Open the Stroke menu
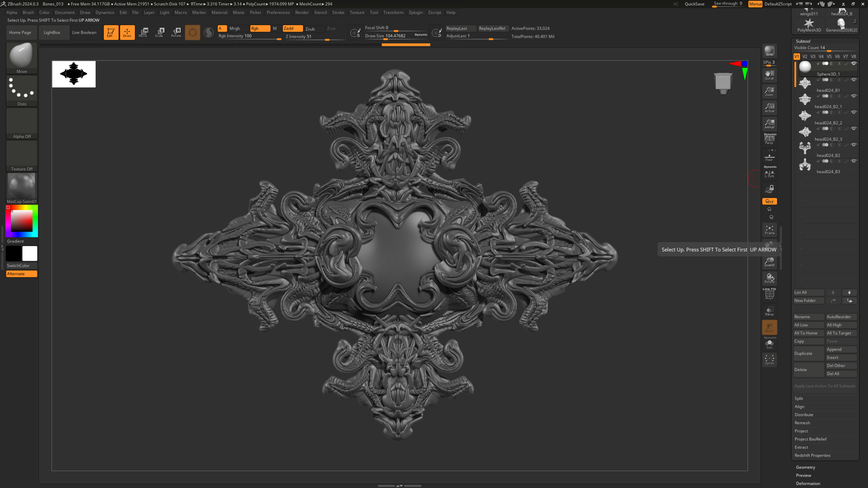 (338, 12)
